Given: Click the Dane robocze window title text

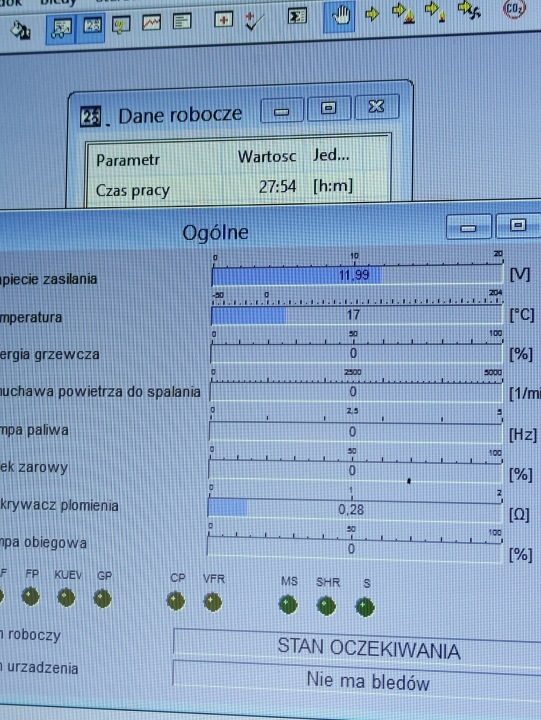Looking at the screenshot, I should pos(180,115).
